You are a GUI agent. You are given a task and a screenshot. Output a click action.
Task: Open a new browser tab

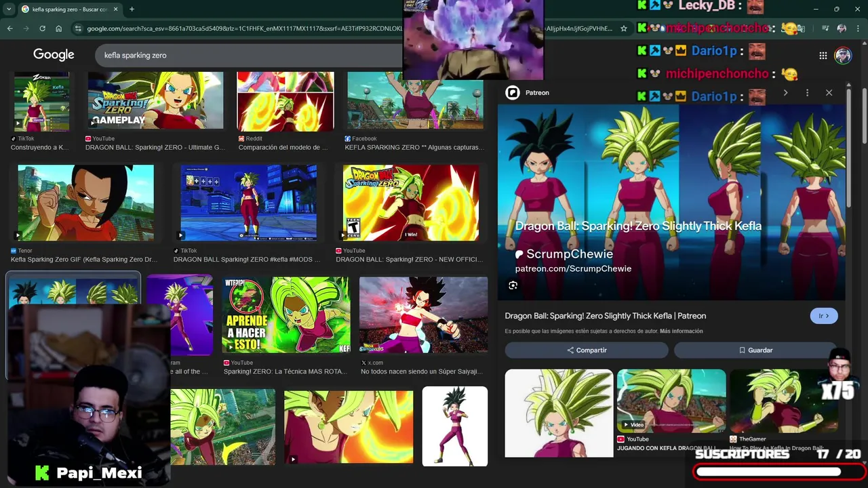[132, 9]
